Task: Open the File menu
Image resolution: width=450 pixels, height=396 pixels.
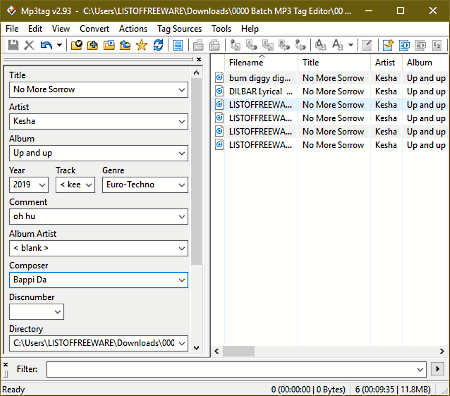Action: (12, 29)
